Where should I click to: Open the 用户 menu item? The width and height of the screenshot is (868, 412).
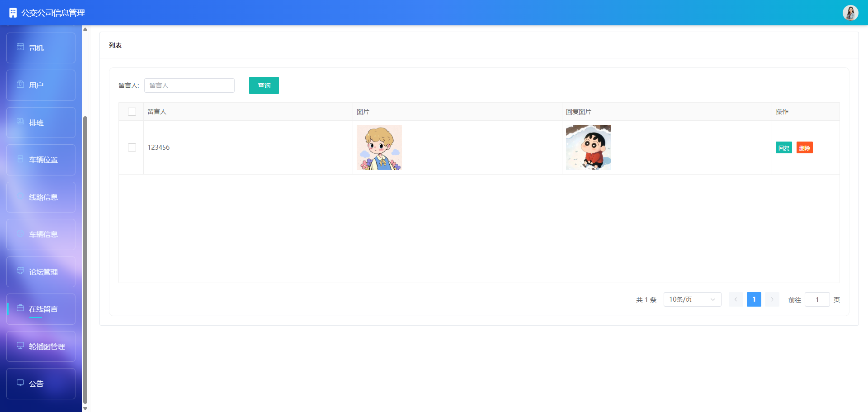point(41,85)
